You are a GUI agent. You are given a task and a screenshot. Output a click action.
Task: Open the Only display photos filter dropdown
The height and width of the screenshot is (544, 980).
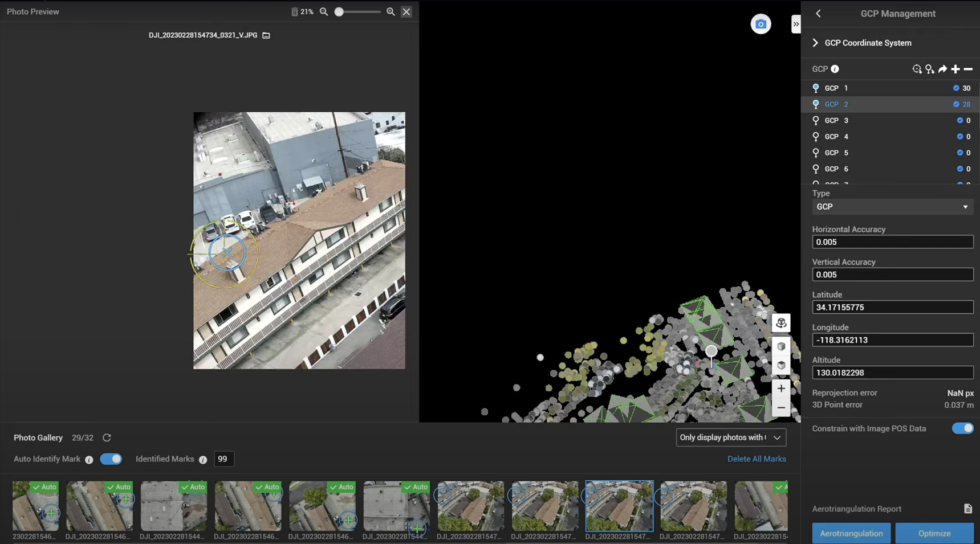pyautogui.click(x=731, y=437)
